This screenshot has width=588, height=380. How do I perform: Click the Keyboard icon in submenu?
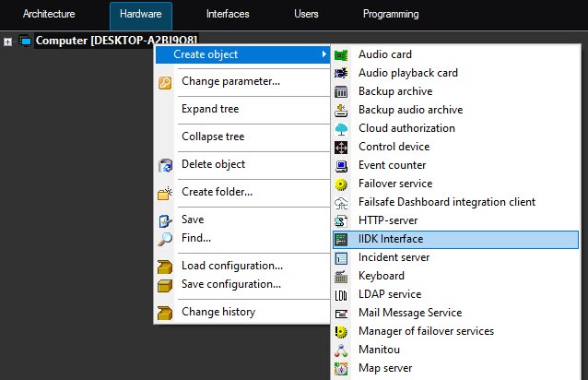tap(341, 277)
